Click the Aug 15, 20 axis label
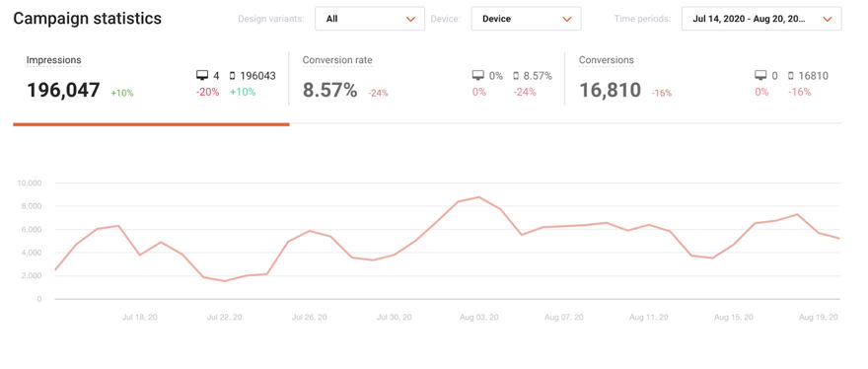Viewport: 868px width, 369px height. (734, 318)
